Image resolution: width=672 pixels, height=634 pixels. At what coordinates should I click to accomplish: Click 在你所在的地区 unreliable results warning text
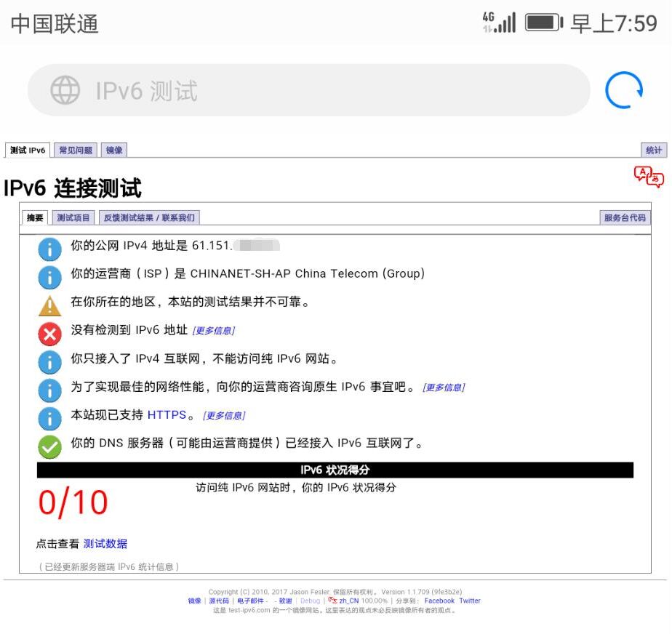[x=191, y=302]
